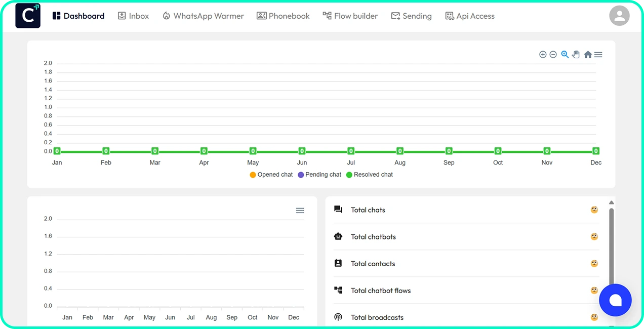This screenshot has width=644, height=329.
Task: Select the magnifier selection zoom tool
Action: (565, 55)
